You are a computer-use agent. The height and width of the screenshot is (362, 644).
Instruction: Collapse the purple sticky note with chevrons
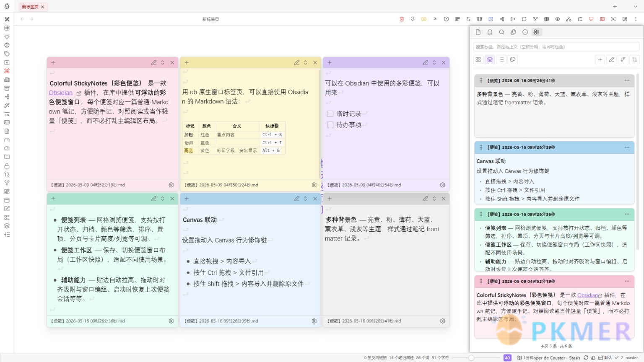coord(434,62)
